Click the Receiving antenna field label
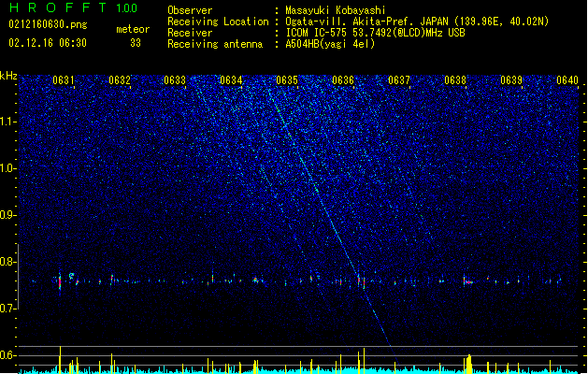The height and width of the screenshot is (374, 588). point(215,44)
